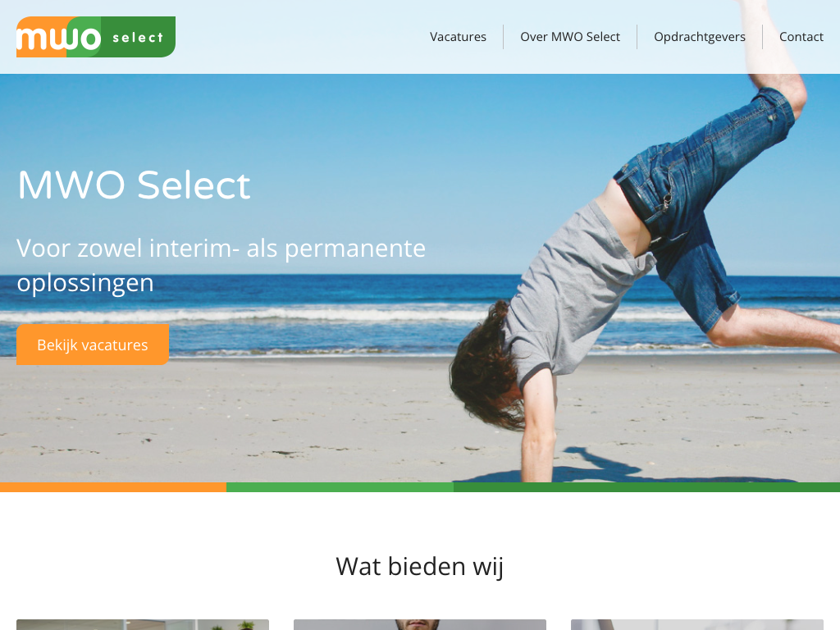Select Opdrachtgevers in the navigation bar
The width and height of the screenshot is (840, 630).
pyautogui.click(x=700, y=37)
